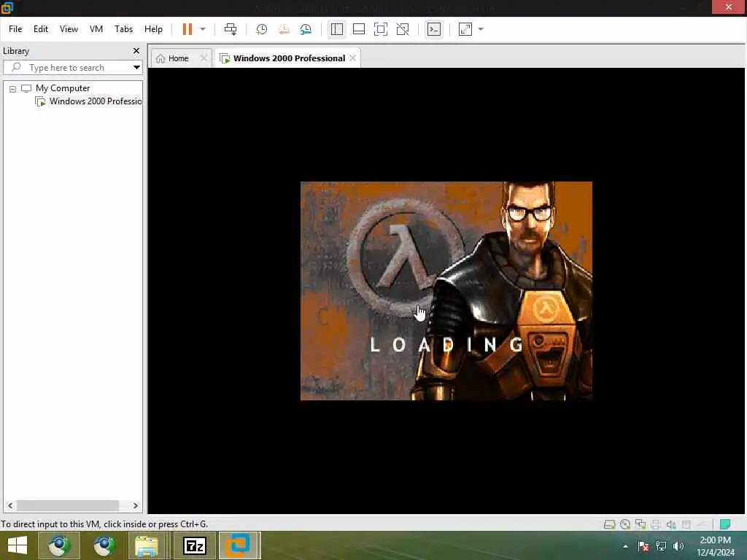
Task: Click the VMware title bar app icon
Action: click(x=7, y=7)
